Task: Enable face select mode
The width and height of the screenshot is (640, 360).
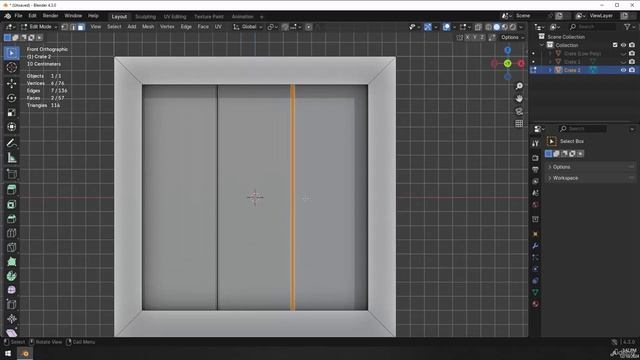Action: pyautogui.click(x=81, y=27)
